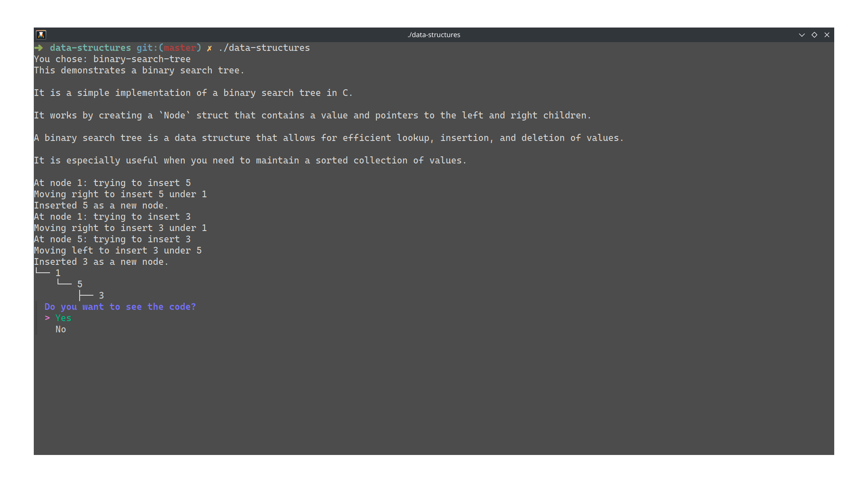The height and width of the screenshot is (495, 868).
Task: Choose the 'No' option in the prompt
Action: pyautogui.click(x=61, y=329)
